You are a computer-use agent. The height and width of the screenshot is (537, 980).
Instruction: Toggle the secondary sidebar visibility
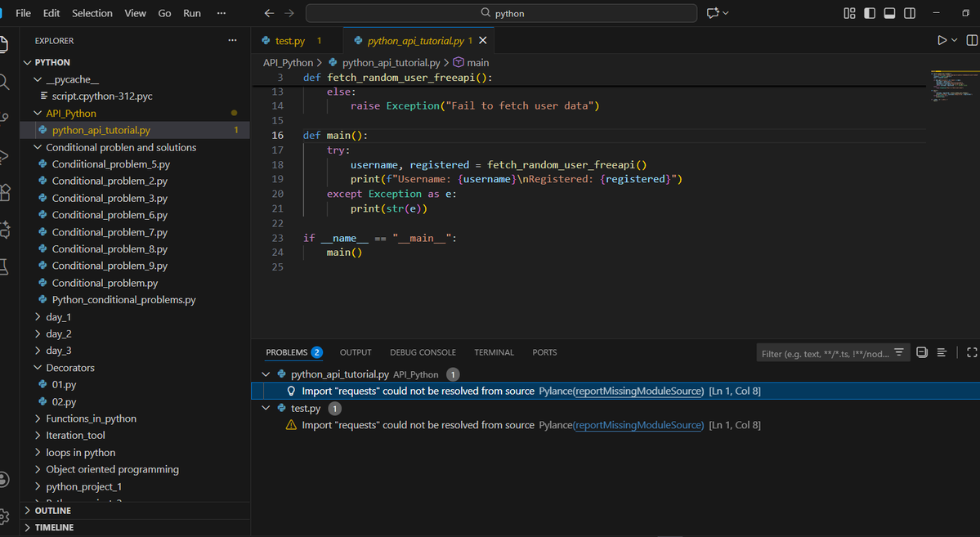(x=909, y=13)
